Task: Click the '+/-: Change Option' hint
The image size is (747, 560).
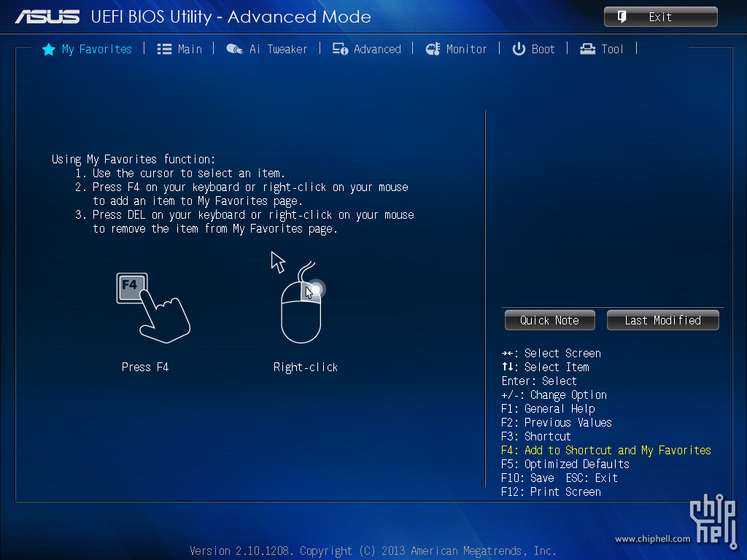Action: point(554,394)
